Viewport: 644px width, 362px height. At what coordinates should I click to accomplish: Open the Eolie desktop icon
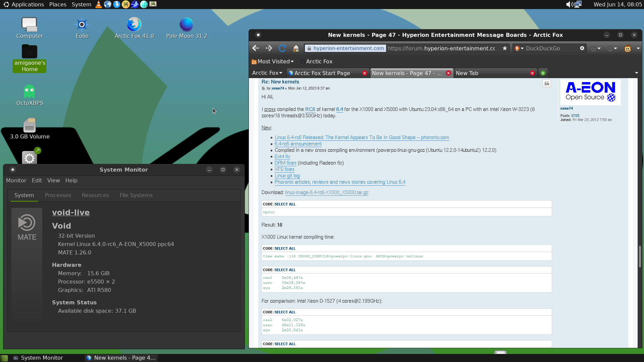click(x=82, y=28)
